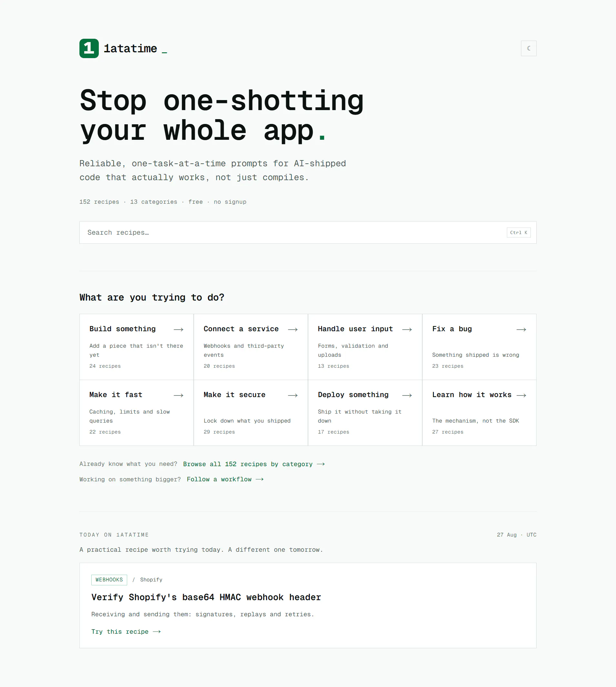Click the 27 Aug · UTC date
The image size is (616, 687).
[517, 535]
